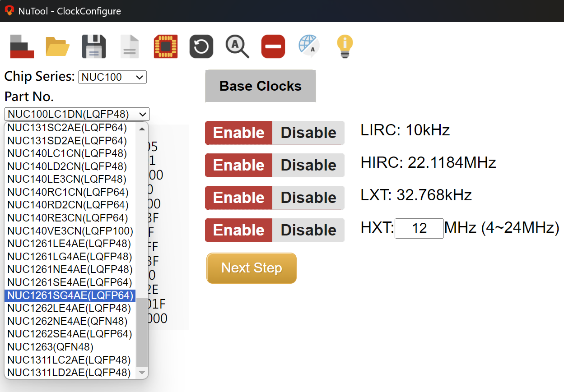Image resolution: width=564 pixels, height=392 pixels.
Task: Click the red and gray blocks toolbar icon
Action: (x=22, y=46)
